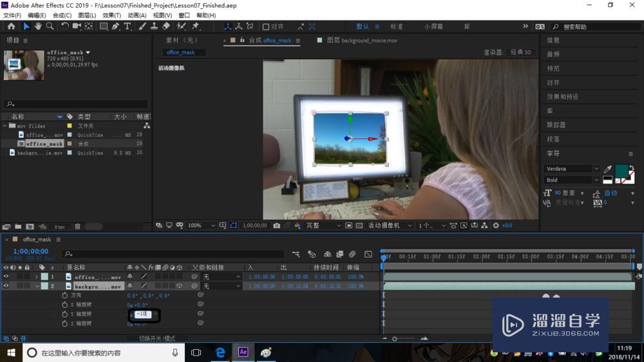The width and height of the screenshot is (644, 362).
Task: Click the Home icon in the toolbar
Action: coord(11,26)
